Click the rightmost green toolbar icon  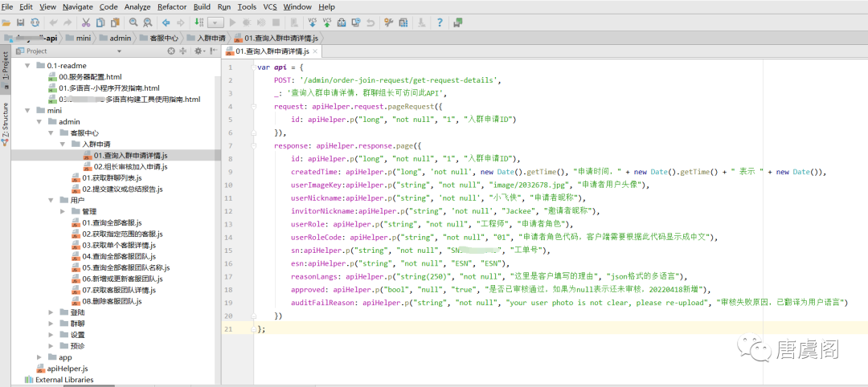(x=458, y=22)
